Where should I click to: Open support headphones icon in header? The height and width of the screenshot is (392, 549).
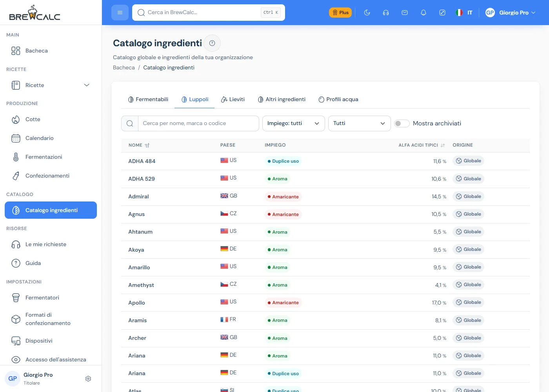tap(386, 13)
